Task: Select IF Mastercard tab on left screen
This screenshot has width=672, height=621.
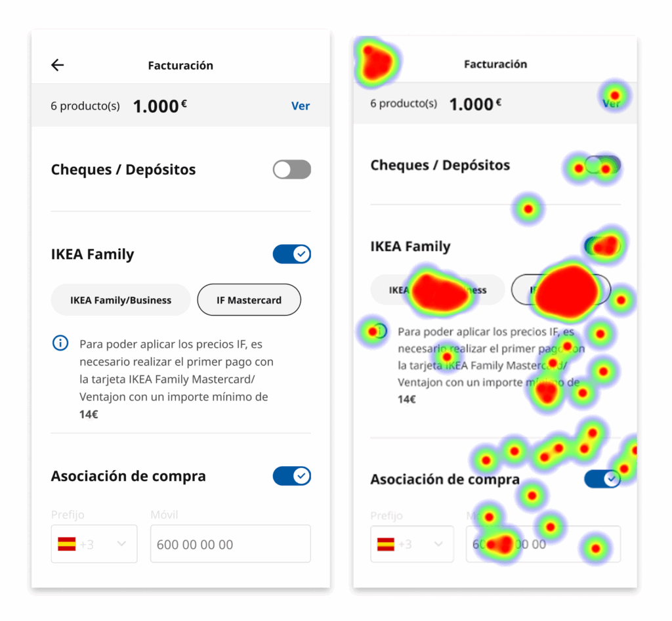Action: [249, 300]
